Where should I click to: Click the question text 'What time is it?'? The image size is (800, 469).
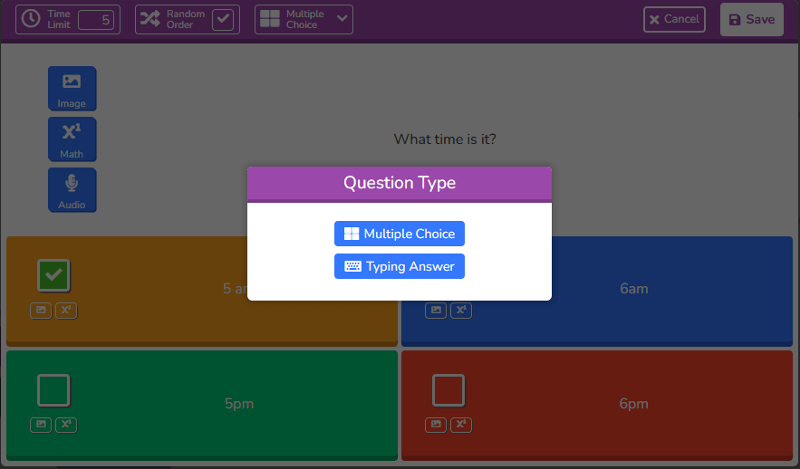click(445, 139)
